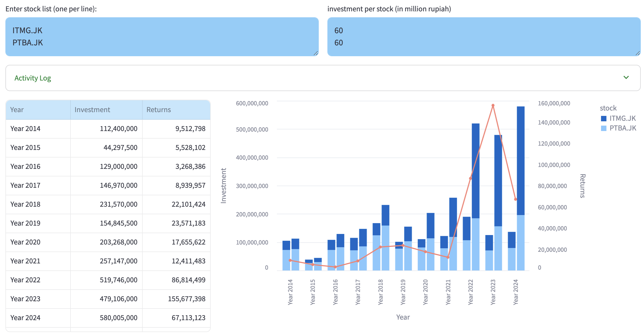This screenshot has width=644, height=335.
Task: Click the stock list text area
Action: tap(162, 37)
